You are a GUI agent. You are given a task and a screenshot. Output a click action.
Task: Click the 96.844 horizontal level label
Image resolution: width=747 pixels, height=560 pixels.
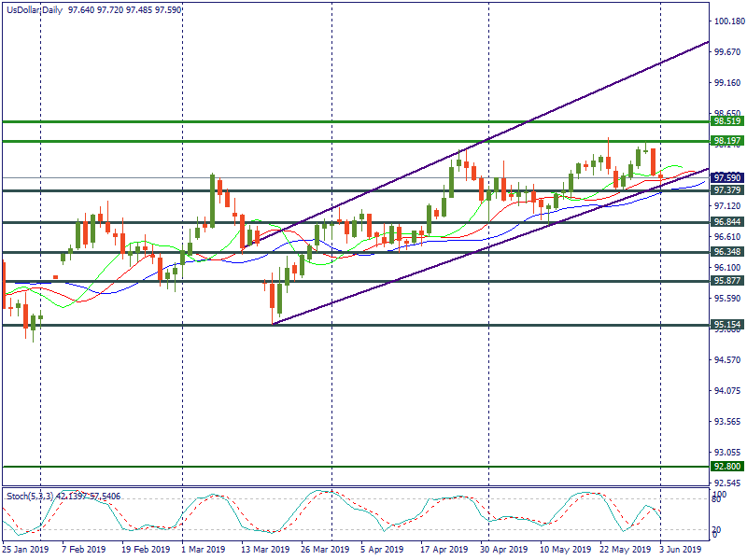(x=726, y=222)
